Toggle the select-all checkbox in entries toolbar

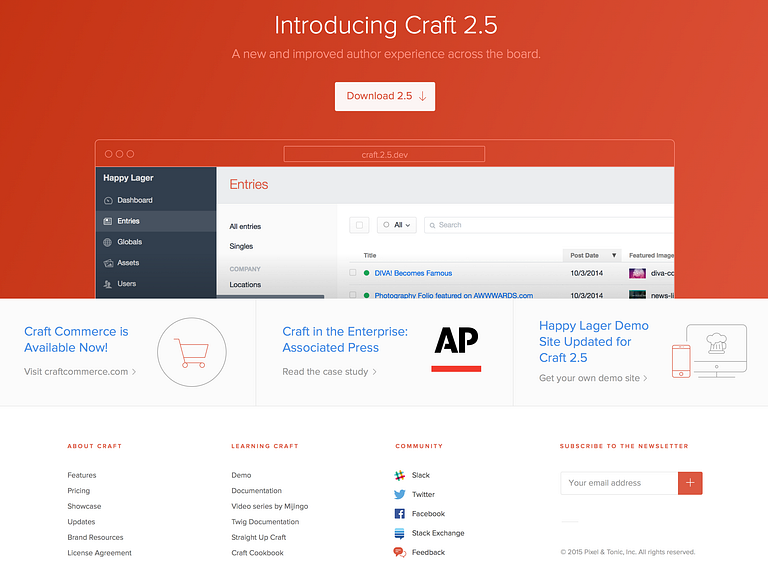pos(359,225)
